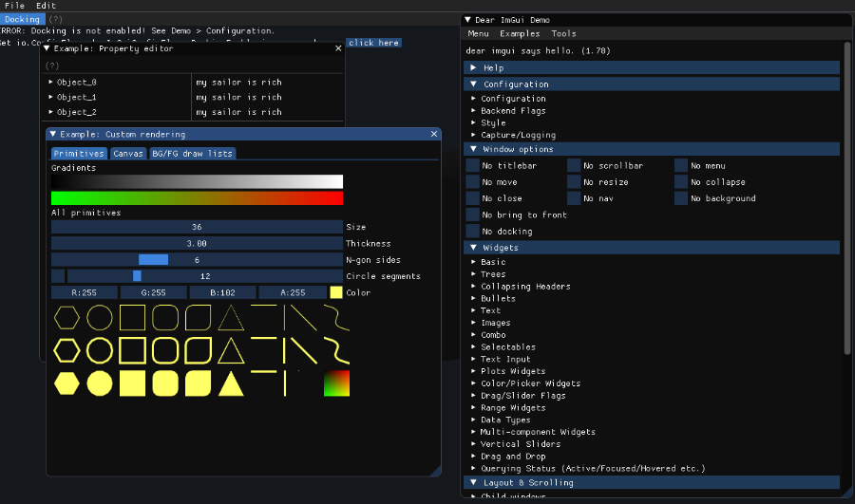This screenshot has height=504, width=855.
Task: Click the red-green gradient square
Action: coord(336,383)
